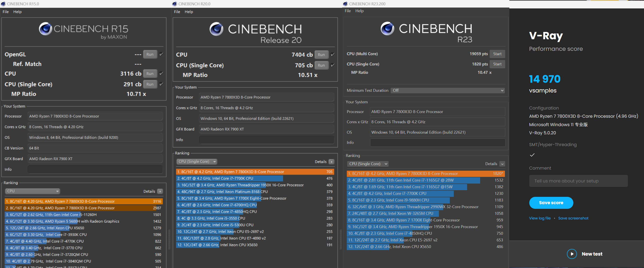
Task: Click the GFX Board field in R20
Action: point(266,129)
